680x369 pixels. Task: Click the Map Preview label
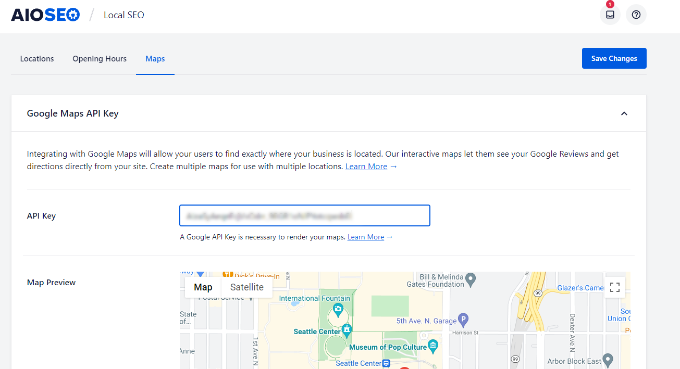tap(51, 282)
